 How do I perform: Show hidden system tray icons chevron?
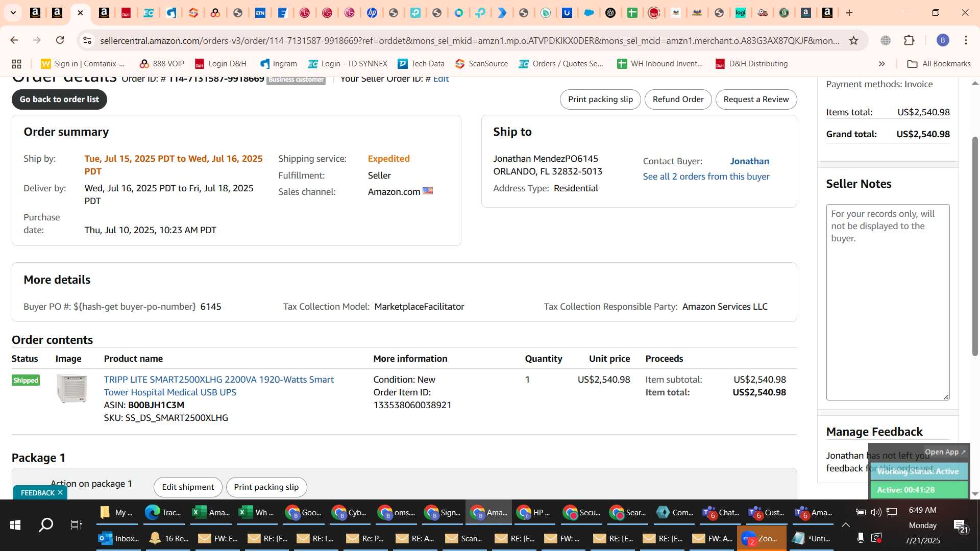click(845, 525)
